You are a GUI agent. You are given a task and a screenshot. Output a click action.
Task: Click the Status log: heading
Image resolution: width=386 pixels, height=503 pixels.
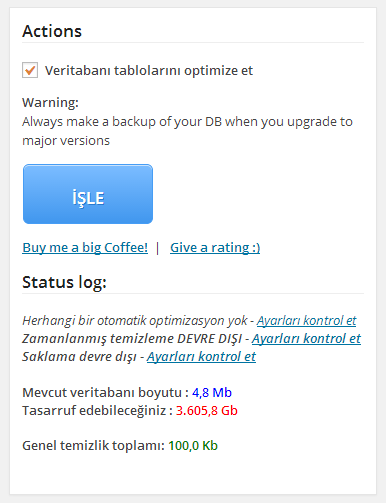tap(64, 282)
